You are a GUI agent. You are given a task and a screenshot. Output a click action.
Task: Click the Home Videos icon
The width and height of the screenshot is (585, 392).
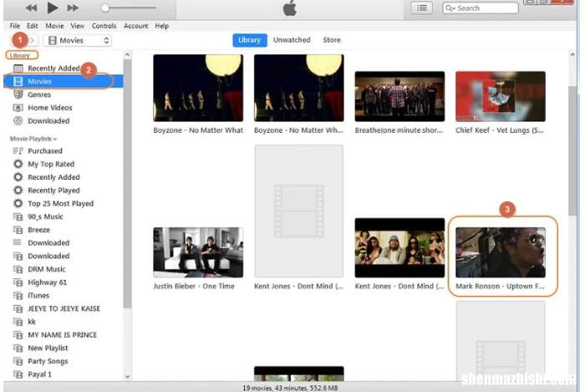coord(18,108)
